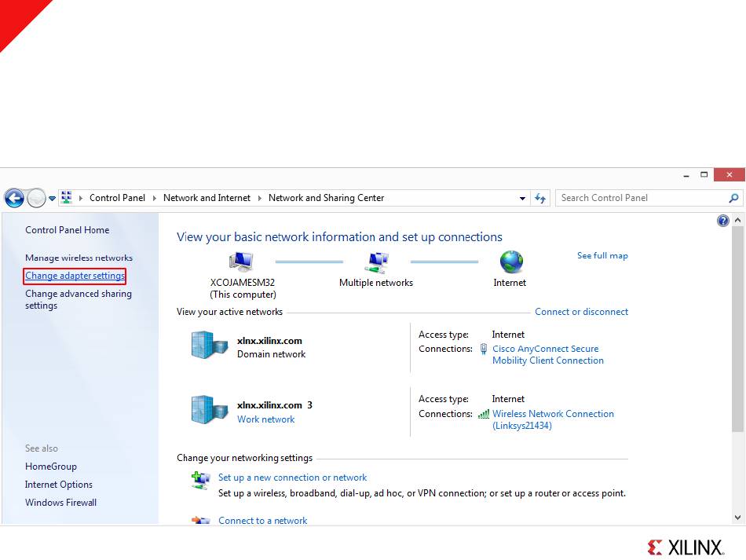Open Change advanced sharing settings
Image resolution: width=746 pixels, height=560 pixels.
coord(79,299)
